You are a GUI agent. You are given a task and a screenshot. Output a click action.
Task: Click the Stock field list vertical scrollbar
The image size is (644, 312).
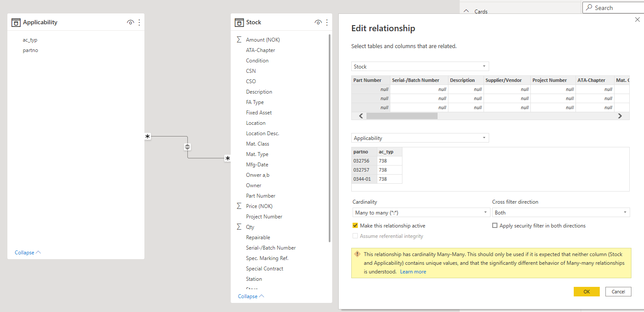click(x=330, y=138)
